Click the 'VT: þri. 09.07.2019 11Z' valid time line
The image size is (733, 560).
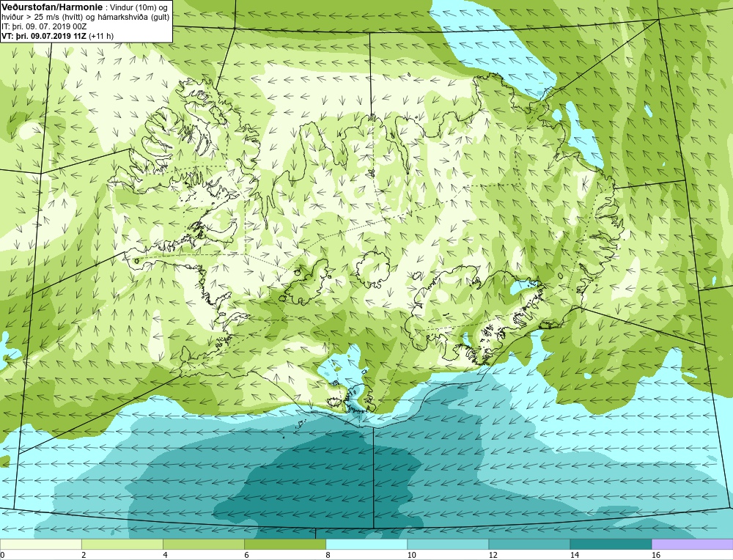pos(57,35)
